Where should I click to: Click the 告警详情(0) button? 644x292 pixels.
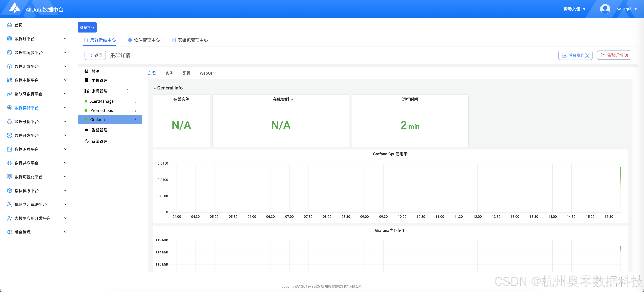pos(614,55)
